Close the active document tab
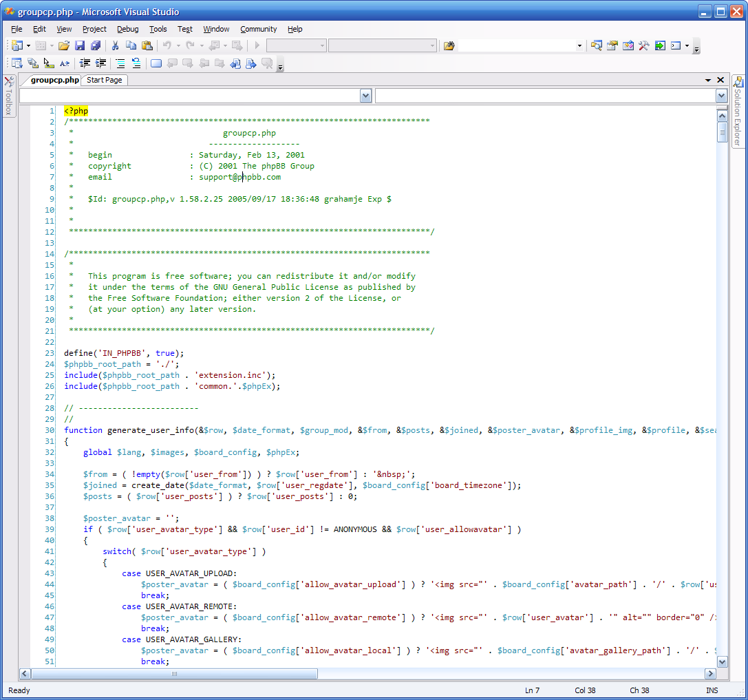 point(720,80)
